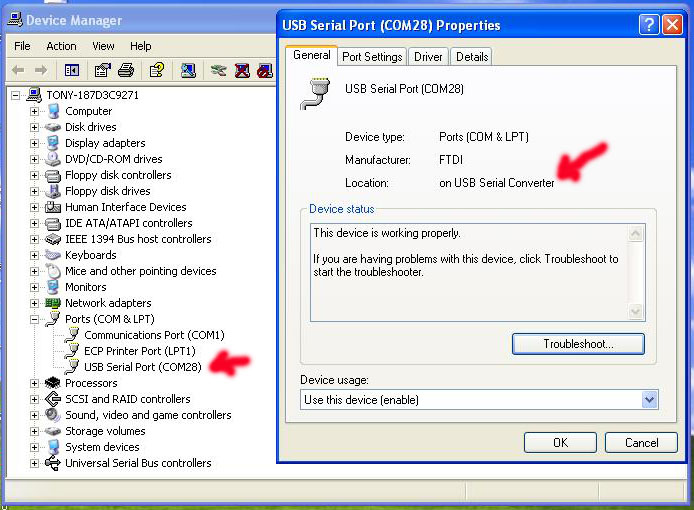The height and width of the screenshot is (510, 694).
Task: Click the Uninstall device toolbar icon
Action: tap(242, 70)
